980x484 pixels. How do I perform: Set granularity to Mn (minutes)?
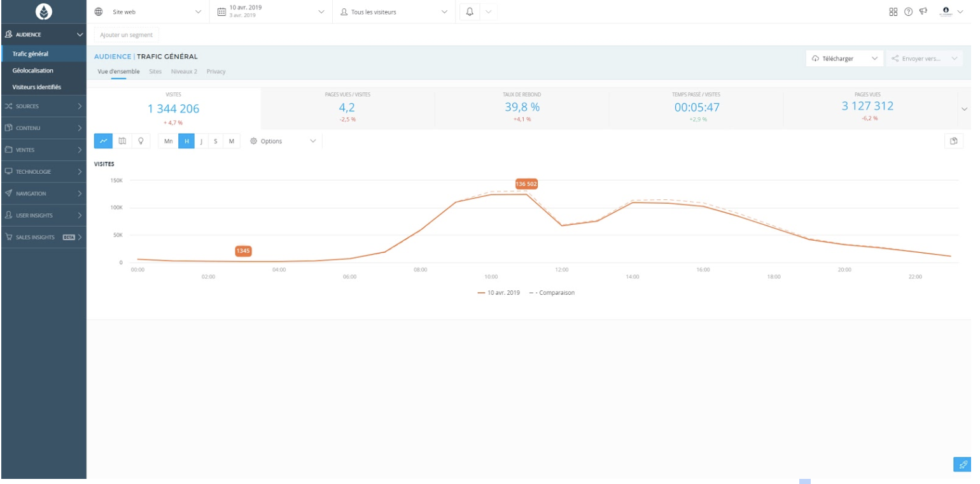point(168,141)
